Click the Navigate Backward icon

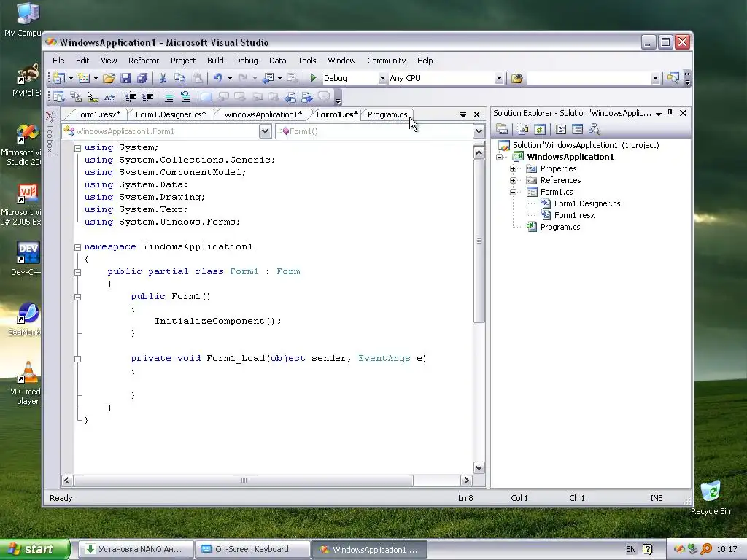tap(268, 78)
